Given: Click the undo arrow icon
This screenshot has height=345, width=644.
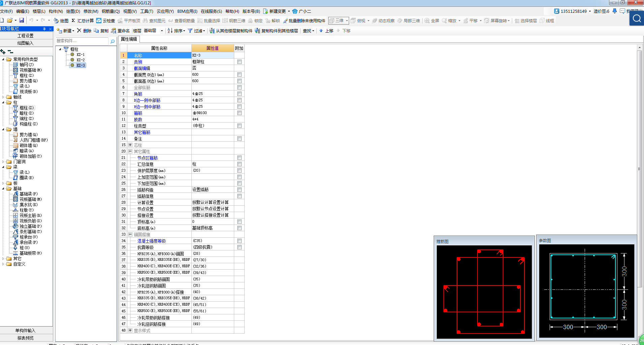Looking at the screenshot, I should 31,21.
